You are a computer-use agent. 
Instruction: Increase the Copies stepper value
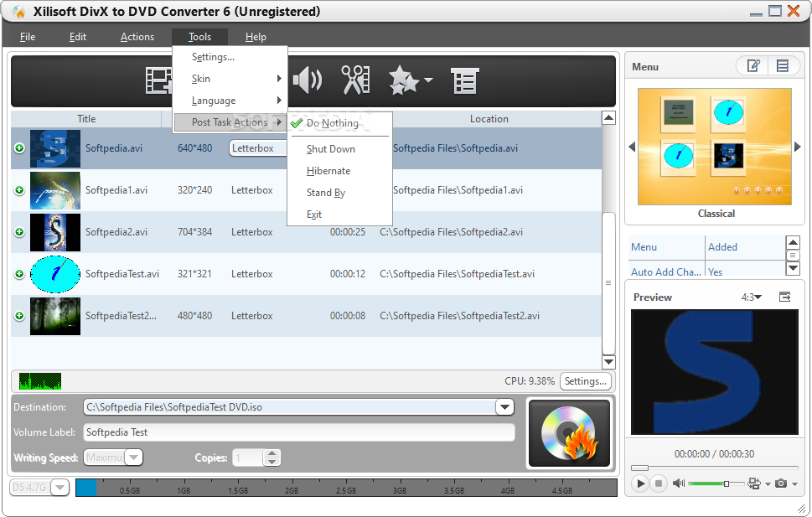tap(272, 454)
